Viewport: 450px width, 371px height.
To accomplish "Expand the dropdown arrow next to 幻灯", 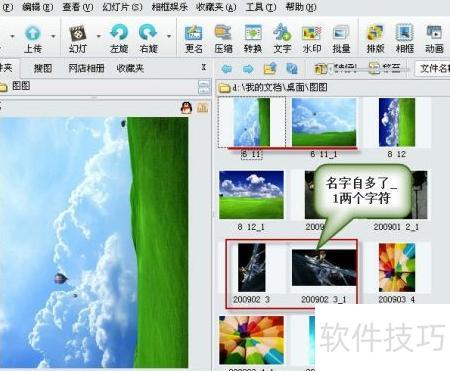I will 98,36.
